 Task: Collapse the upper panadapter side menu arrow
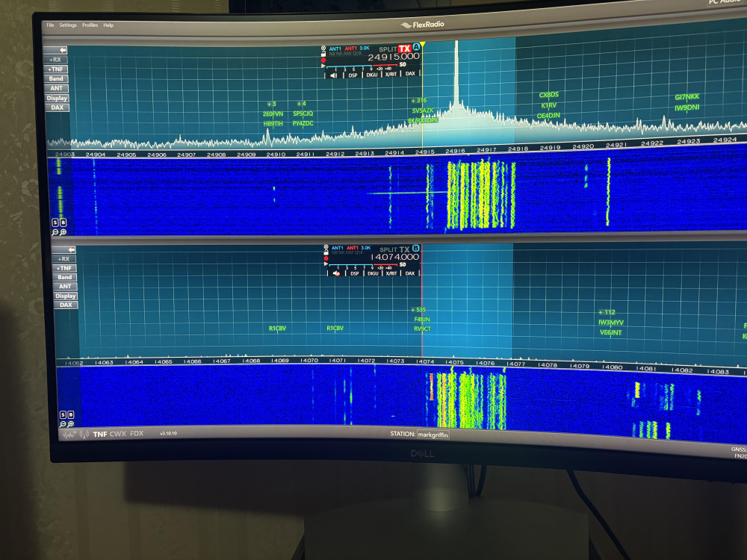pos(63,50)
